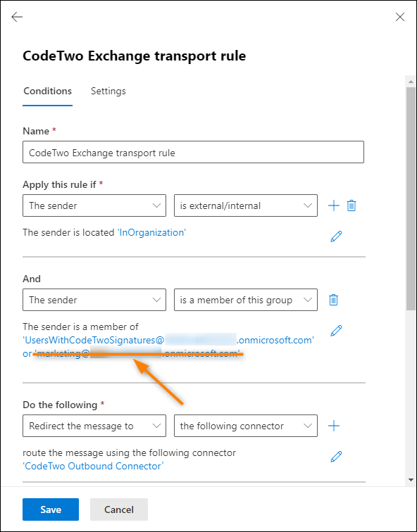This screenshot has height=532, width=417.
Task: Close the transport rule panel
Action: click(400, 17)
